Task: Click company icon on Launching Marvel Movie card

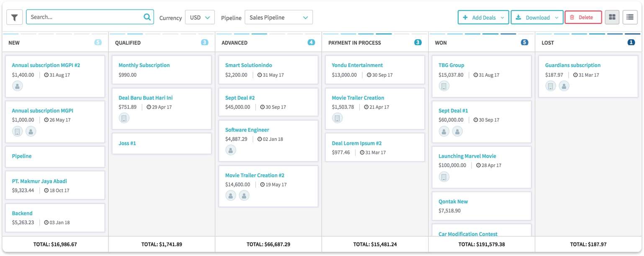Action: pos(444,177)
